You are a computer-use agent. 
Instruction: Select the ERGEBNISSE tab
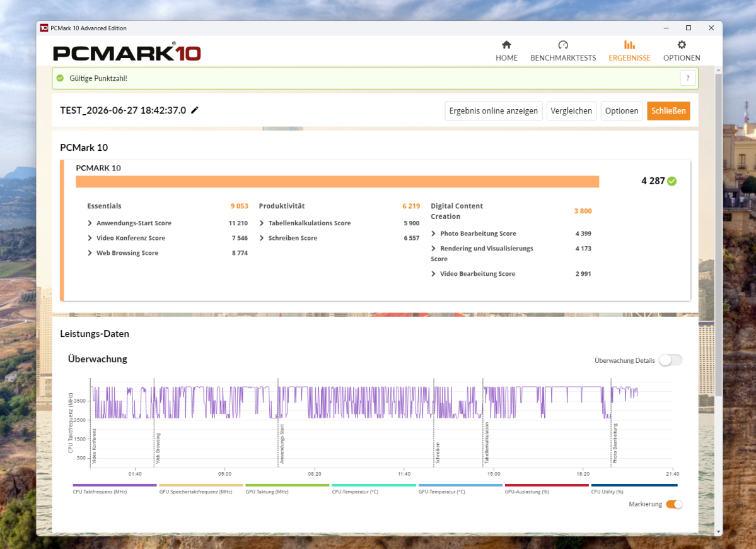pyautogui.click(x=629, y=51)
